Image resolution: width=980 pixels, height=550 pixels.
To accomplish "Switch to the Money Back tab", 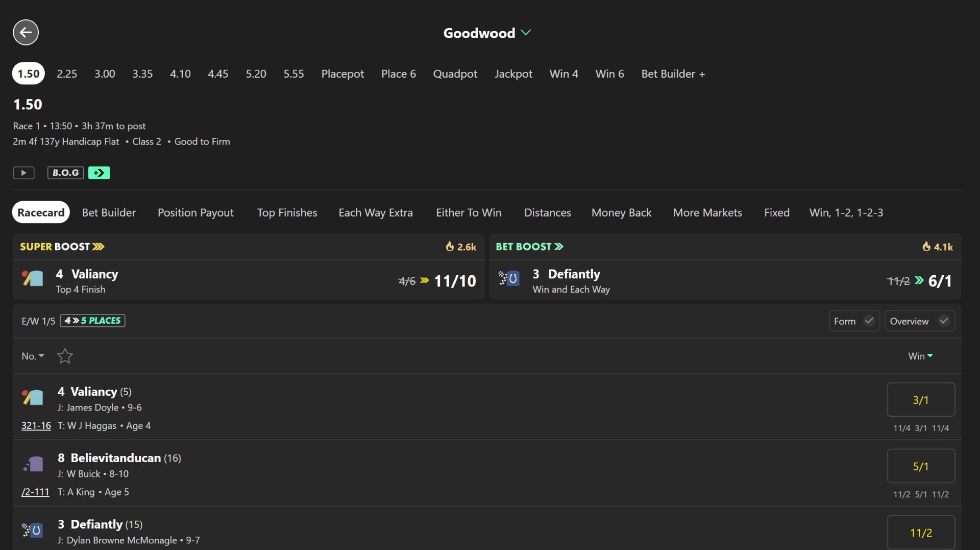I will (621, 213).
